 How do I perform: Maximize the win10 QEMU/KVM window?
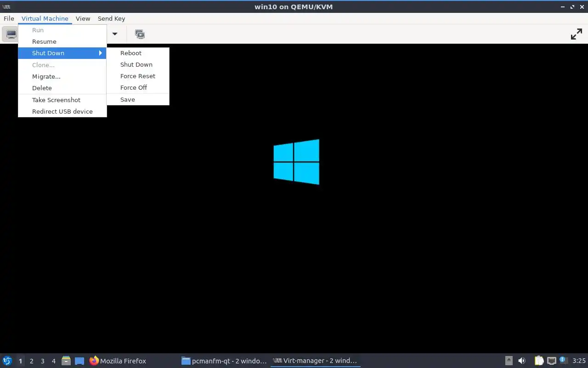pyautogui.click(x=572, y=7)
